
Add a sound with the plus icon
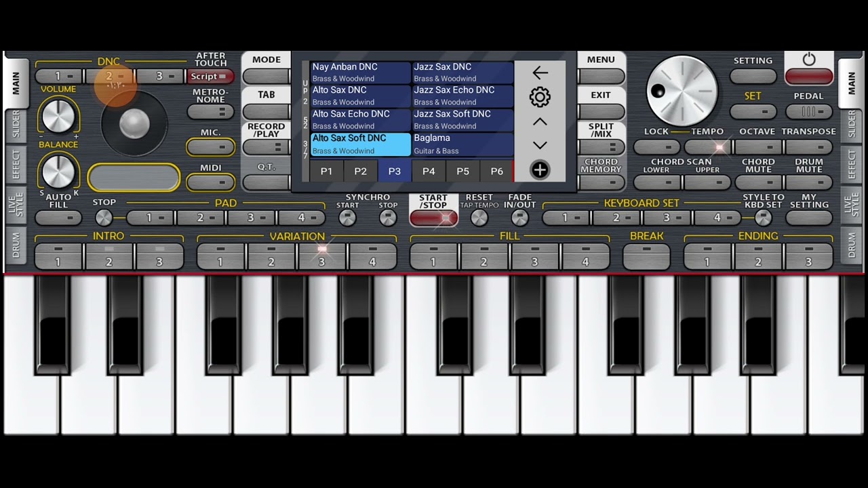pos(540,170)
